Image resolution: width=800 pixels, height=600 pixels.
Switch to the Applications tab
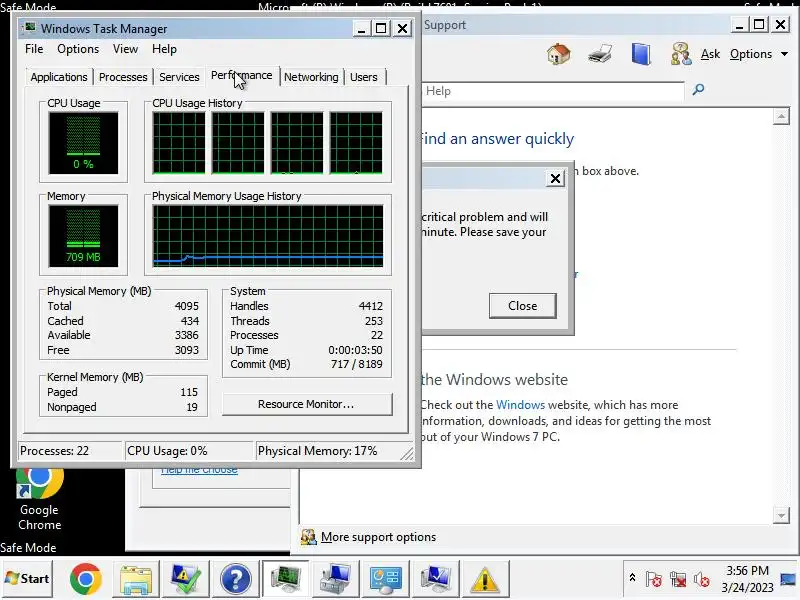tap(59, 77)
